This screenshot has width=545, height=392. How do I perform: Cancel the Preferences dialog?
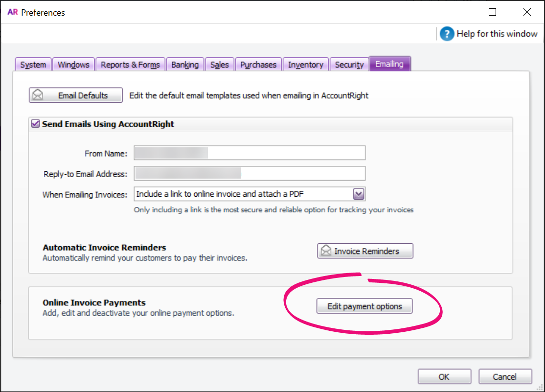coord(504,376)
